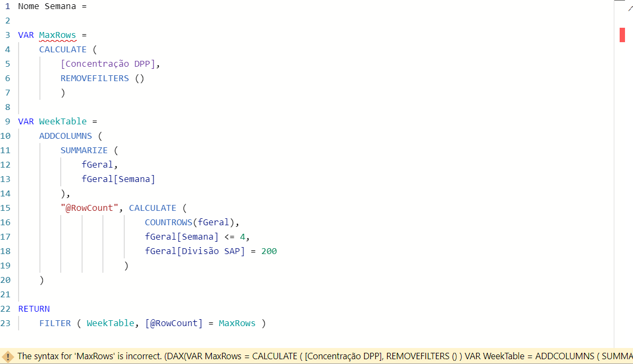Click the red error marker in scrollbar

622,35
